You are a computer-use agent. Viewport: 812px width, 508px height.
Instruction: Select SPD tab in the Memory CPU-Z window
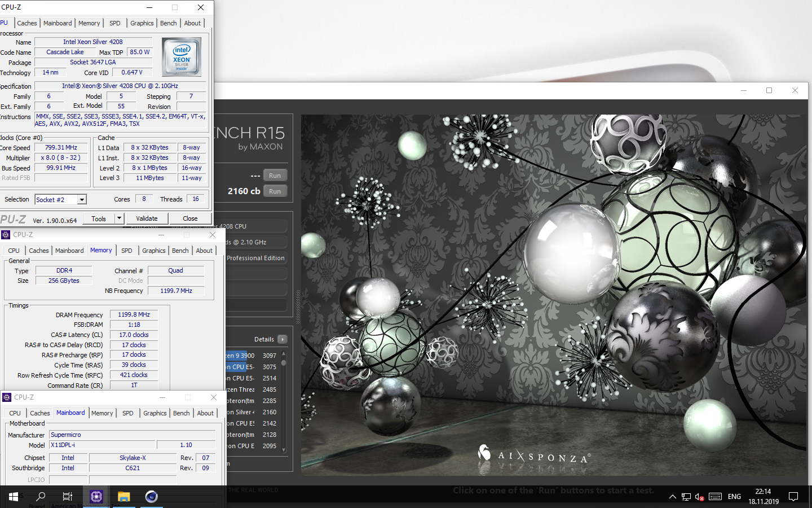(127, 251)
